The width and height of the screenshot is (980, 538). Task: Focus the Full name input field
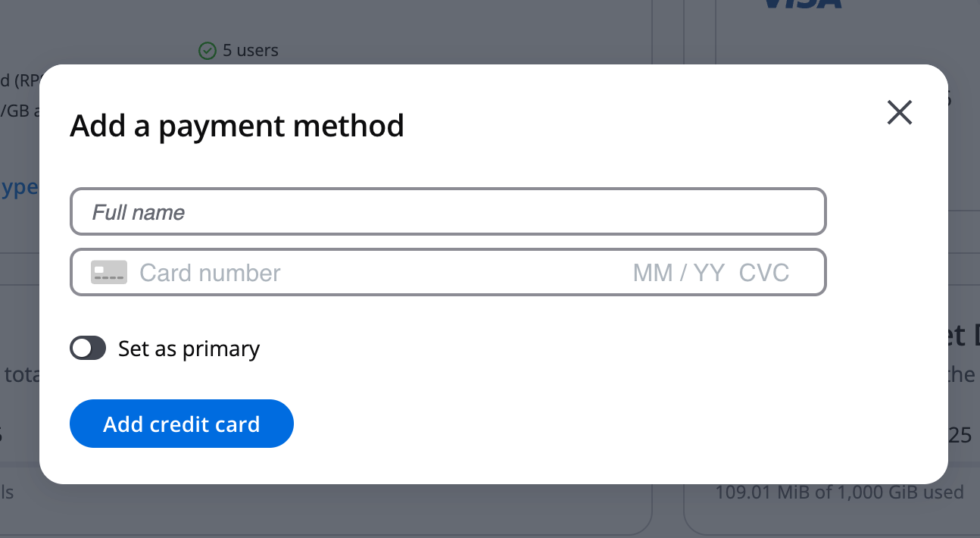(448, 211)
